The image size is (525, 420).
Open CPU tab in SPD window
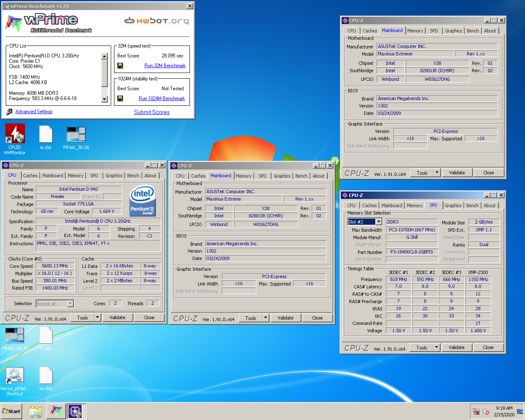click(352, 205)
